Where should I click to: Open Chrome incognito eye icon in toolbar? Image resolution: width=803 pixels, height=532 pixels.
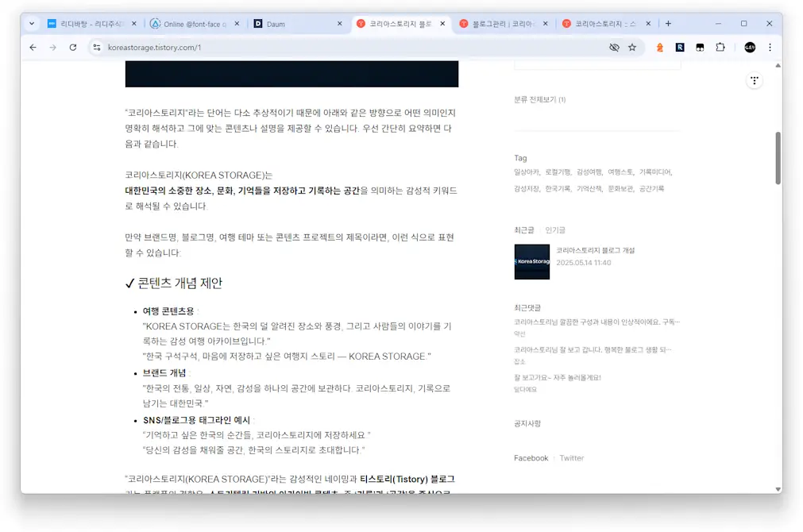point(614,48)
